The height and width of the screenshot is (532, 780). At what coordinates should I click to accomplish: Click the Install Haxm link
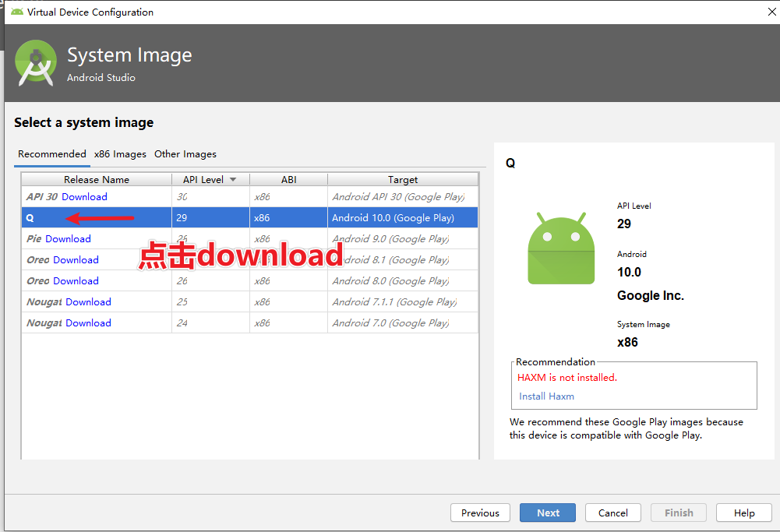(x=547, y=396)
